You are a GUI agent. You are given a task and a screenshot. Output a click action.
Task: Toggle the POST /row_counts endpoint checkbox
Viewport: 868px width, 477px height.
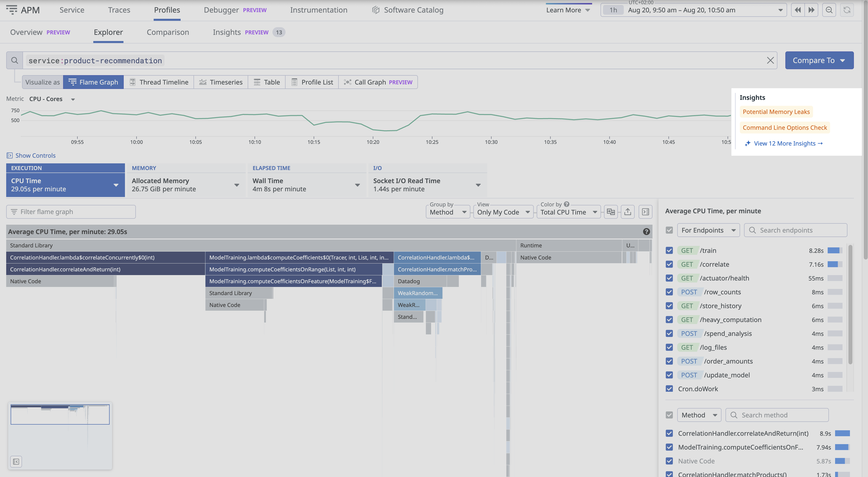tap(669, 292)
